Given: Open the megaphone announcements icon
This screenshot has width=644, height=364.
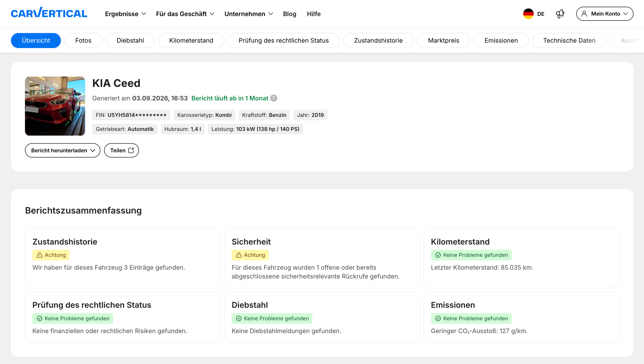Looking at the screenshot, I should (560, 14).
